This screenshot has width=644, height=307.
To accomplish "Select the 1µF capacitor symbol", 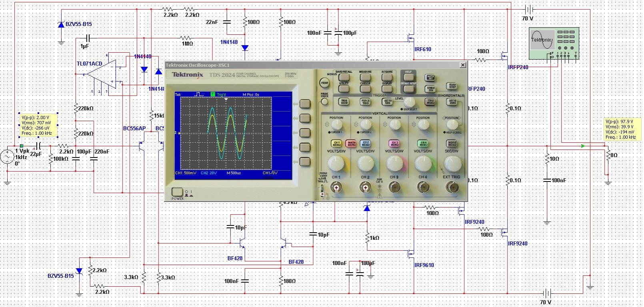I will click(x=88, y=38).
